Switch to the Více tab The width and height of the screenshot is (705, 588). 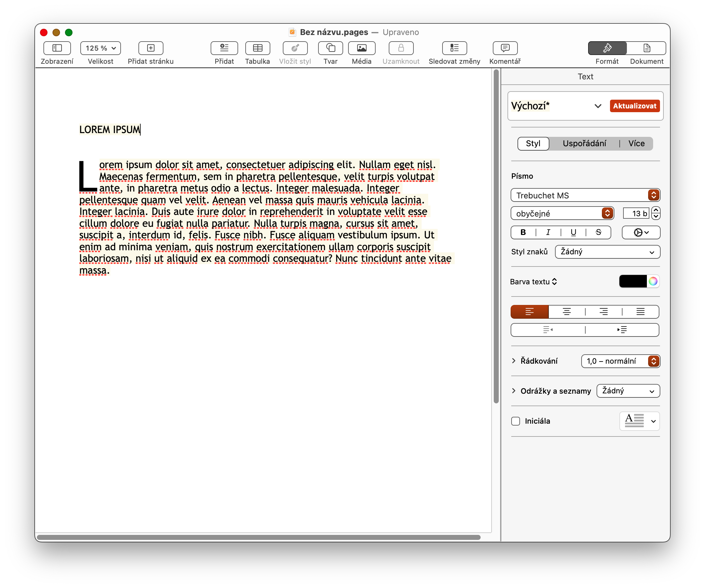tap(636, 144)
